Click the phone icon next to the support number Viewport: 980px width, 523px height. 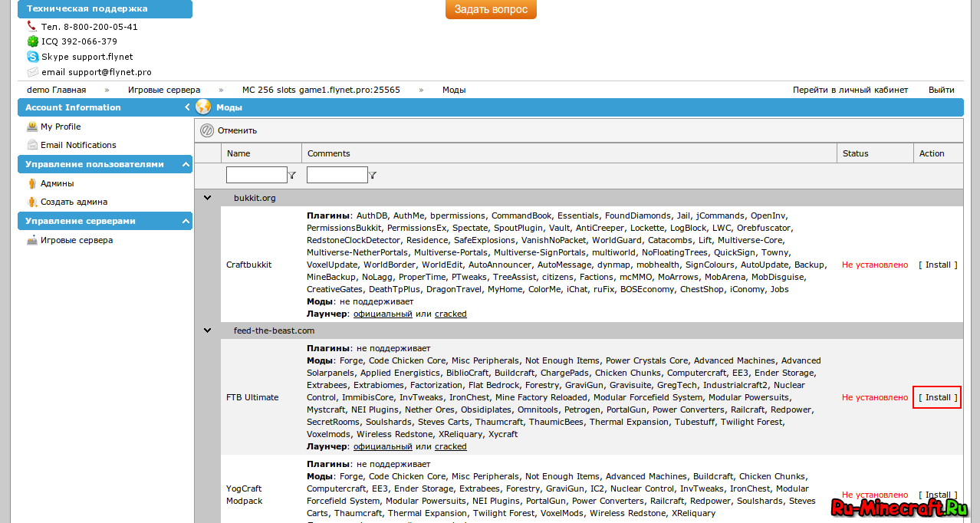(x=32, y=26)
